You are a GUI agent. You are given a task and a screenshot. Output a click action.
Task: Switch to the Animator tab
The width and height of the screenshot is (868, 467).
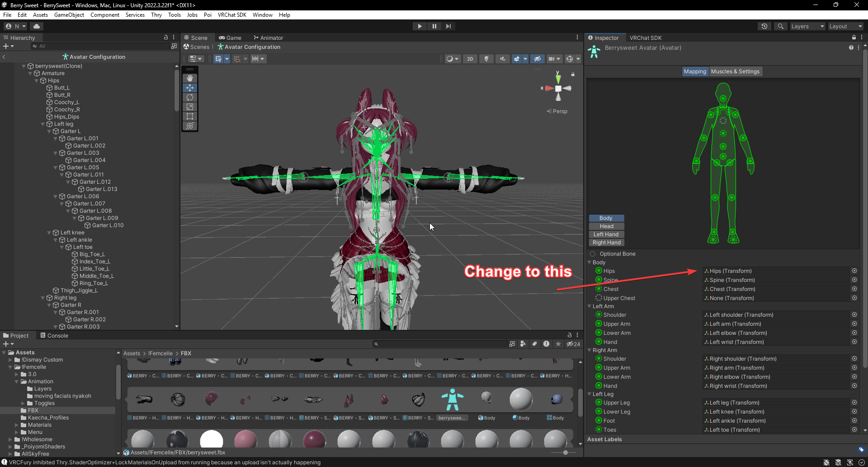click(268, 38)
